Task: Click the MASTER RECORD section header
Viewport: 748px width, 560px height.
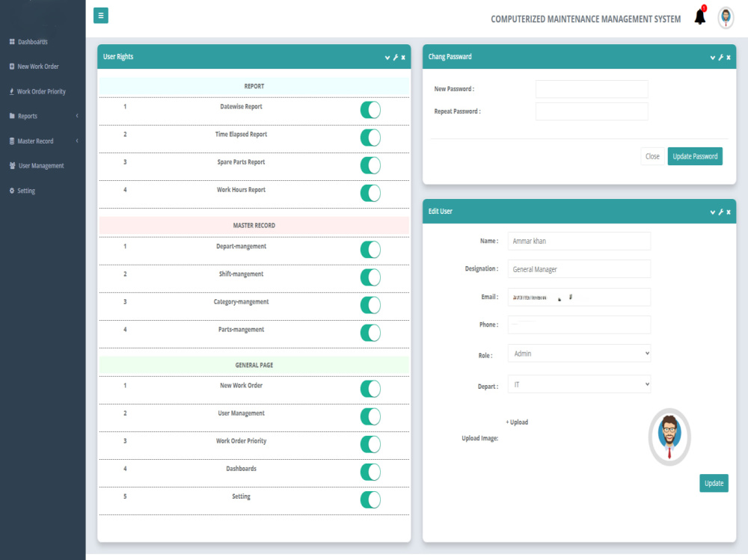Action: [x=254, y=225]
